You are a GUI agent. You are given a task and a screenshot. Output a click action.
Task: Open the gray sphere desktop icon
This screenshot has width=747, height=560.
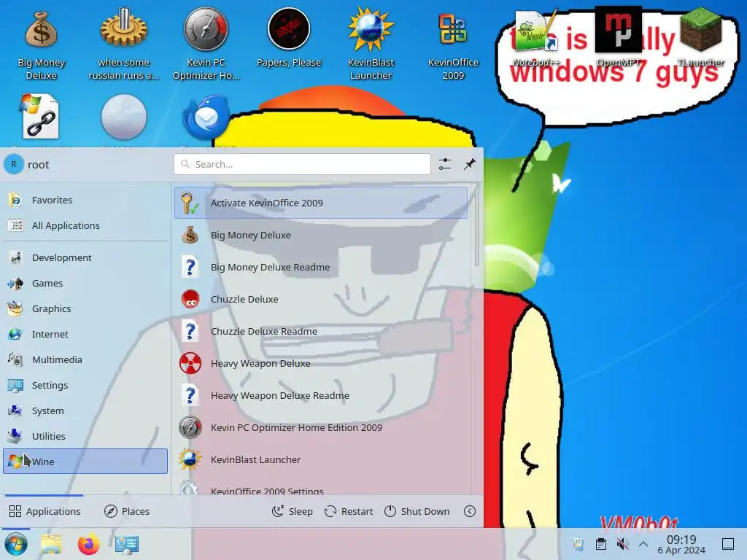(124, 117)
